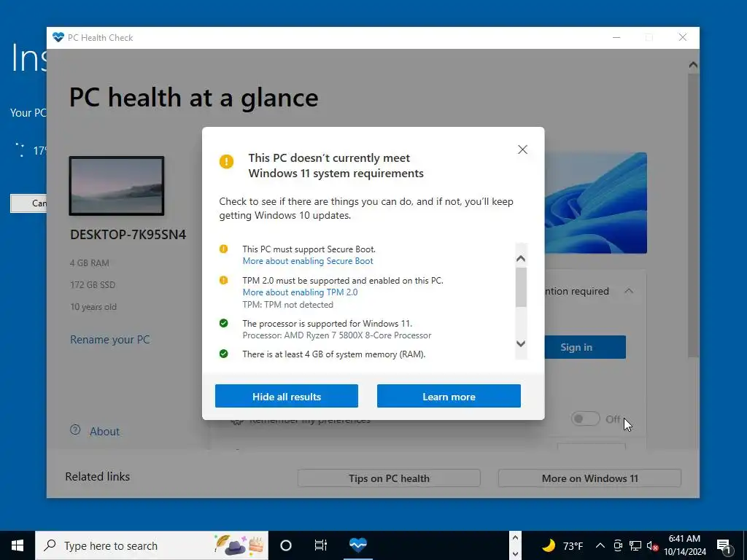Click the DESKTOP-7K95SN4 computer name
The image size is (747, 560).
[x=128, y=235]
